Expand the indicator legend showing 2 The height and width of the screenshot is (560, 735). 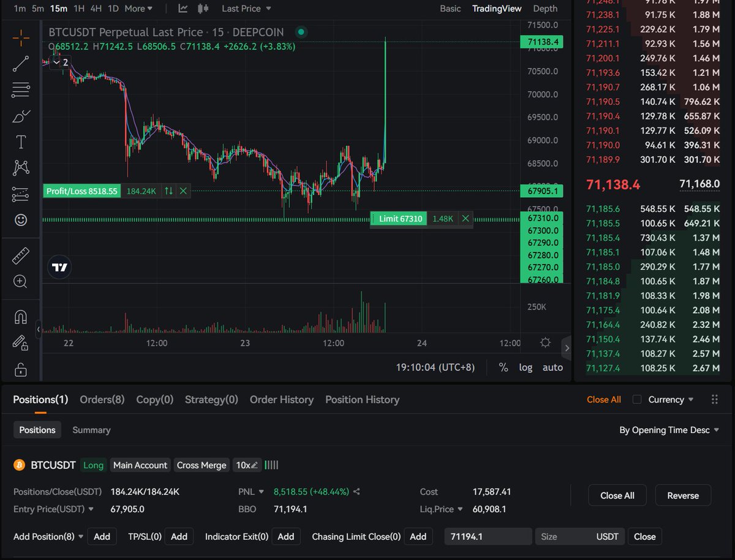pyautogui.click(x=61, y=62)
